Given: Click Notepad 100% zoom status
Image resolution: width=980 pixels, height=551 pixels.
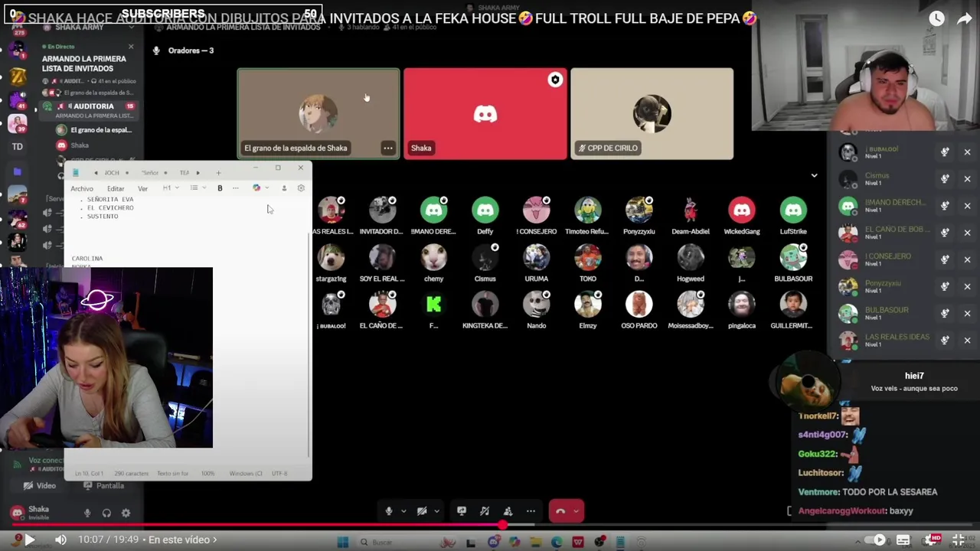Looking at the screenshot, I should (x=207, y=473).
